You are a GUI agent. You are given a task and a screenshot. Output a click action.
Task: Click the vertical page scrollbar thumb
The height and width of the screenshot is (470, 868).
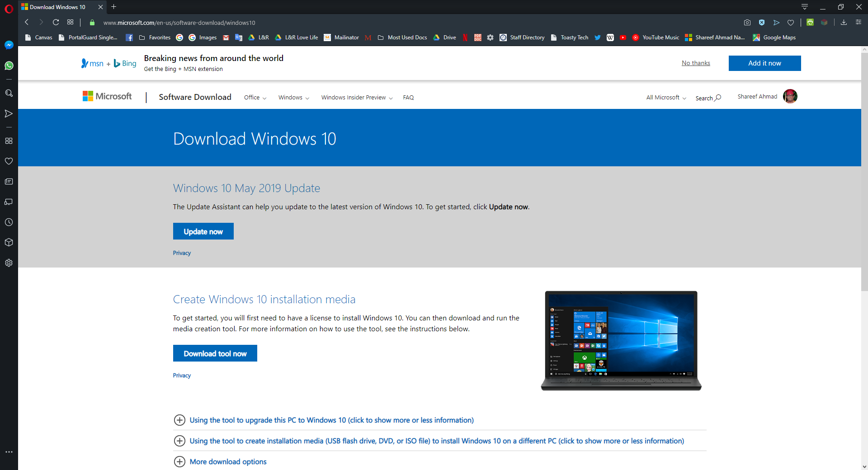(864, 172)
